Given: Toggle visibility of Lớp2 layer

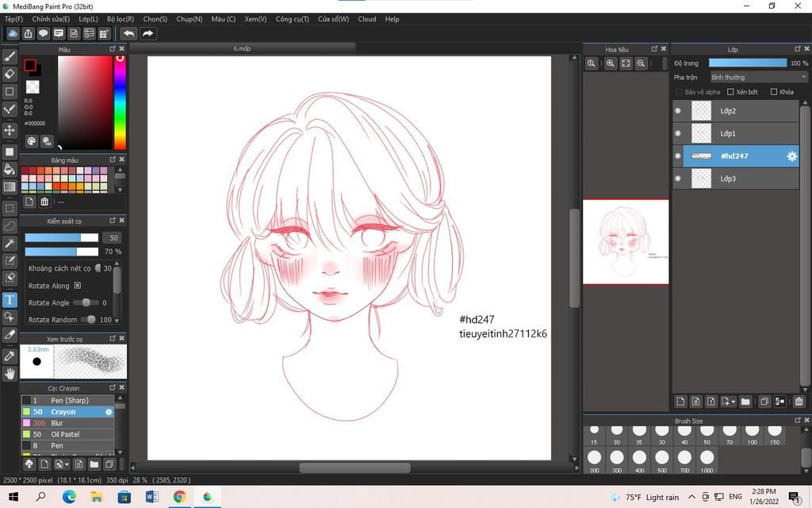Looking at the screenshot, I should pos(678,111).
